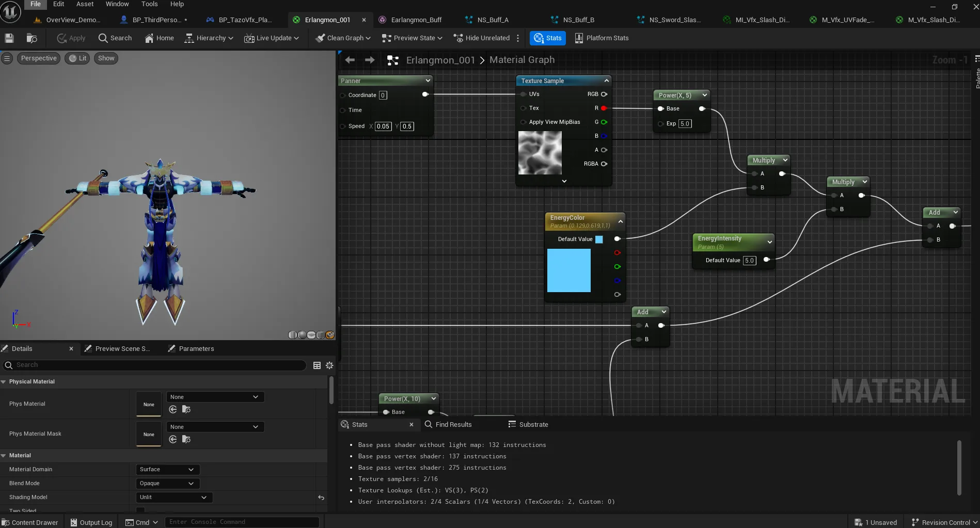Collapse the EnergyColor node
This screenshot has width=980, height=528.
620,222
